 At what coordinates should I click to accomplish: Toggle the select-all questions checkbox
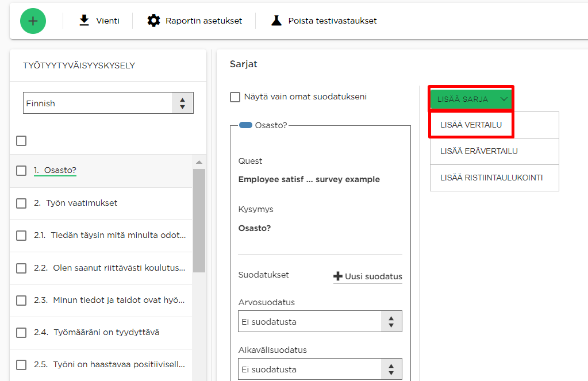point(21,141)
